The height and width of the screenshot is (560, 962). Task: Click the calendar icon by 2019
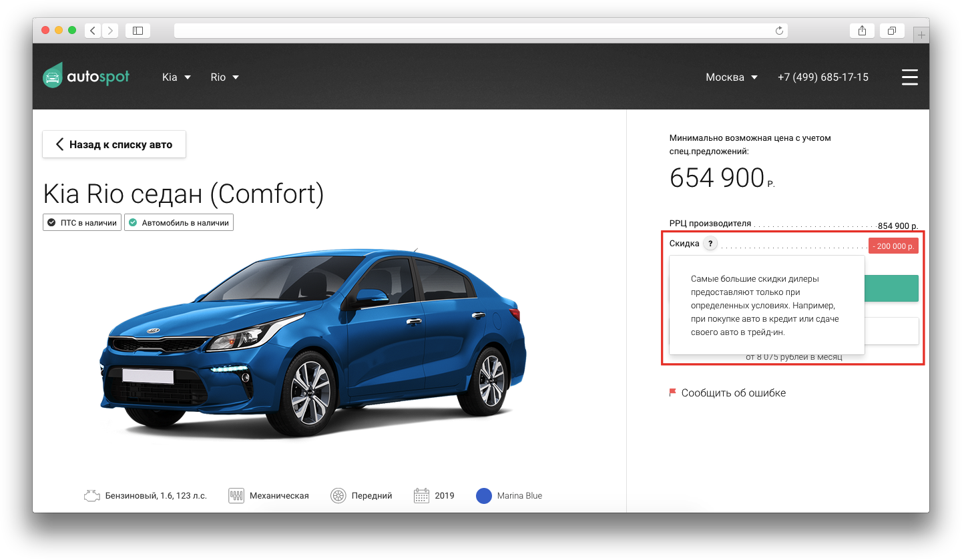pos(421,496)
